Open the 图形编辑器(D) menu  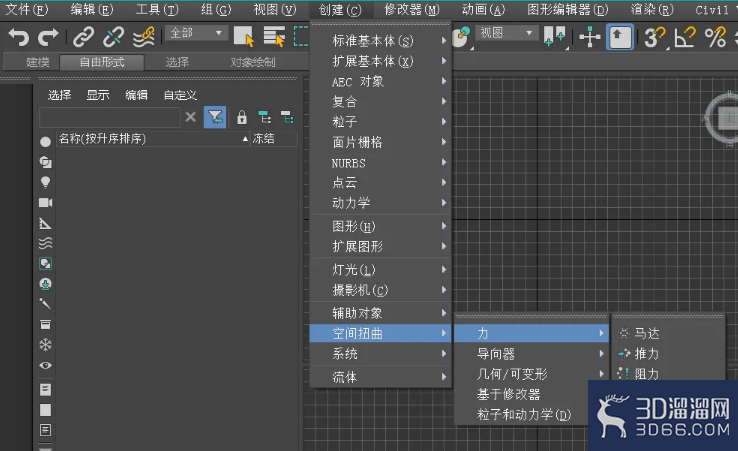coord(568,9)
